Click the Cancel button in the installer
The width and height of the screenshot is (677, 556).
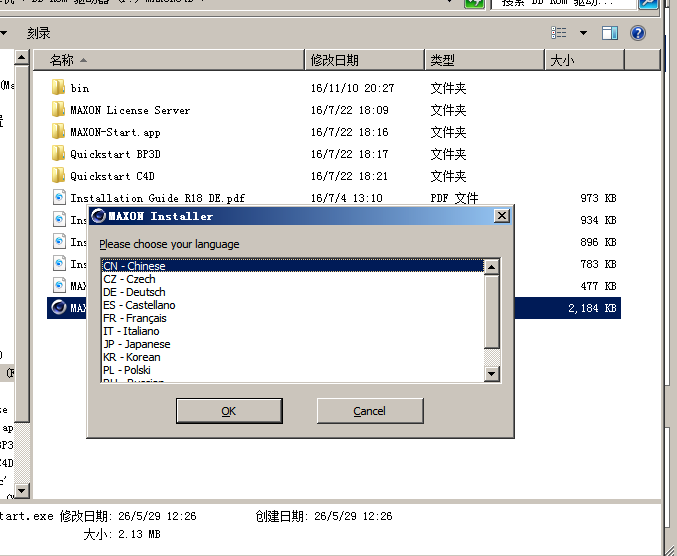[370, 411]
